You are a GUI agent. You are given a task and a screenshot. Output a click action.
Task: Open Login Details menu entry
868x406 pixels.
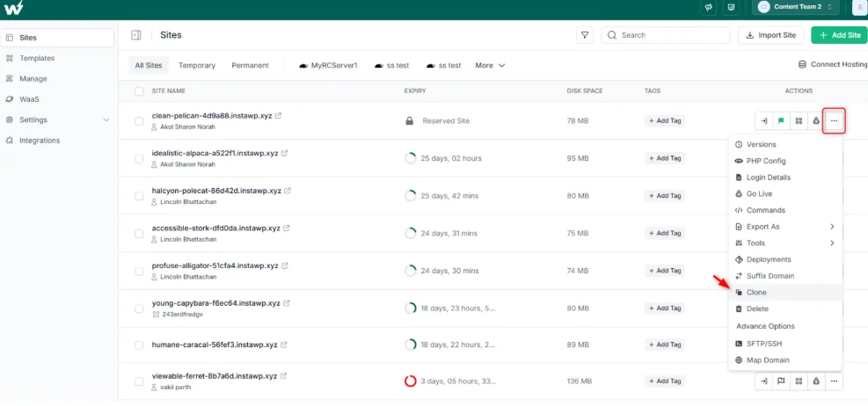pyautogui.click(x=785, y=178)
